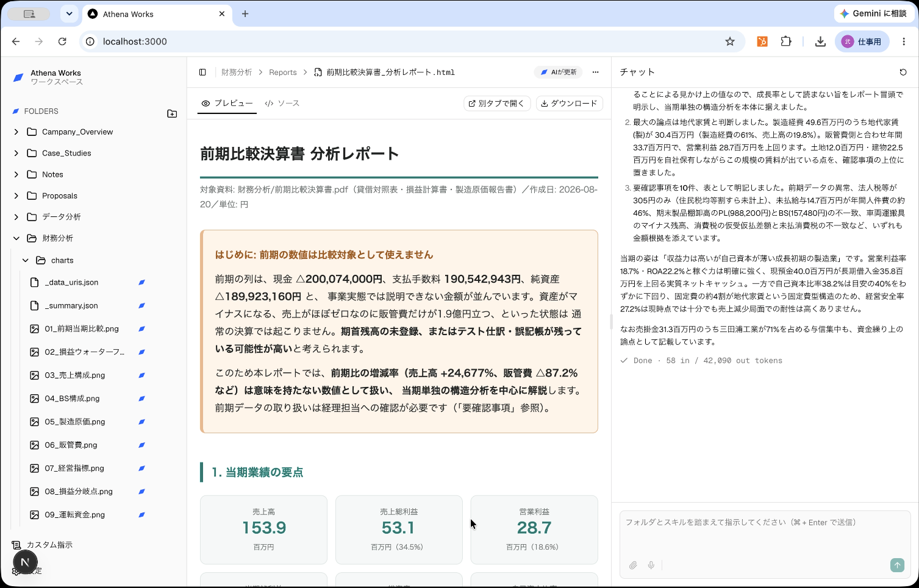
Task: Go back to previous page
Action: point(16,41)
